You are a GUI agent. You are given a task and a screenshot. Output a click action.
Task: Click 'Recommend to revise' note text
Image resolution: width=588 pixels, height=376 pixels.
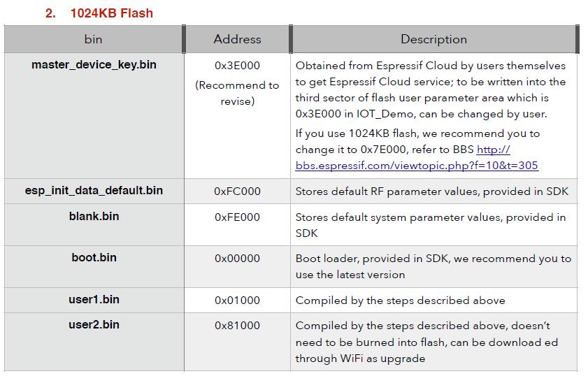[x=238, y=93]
